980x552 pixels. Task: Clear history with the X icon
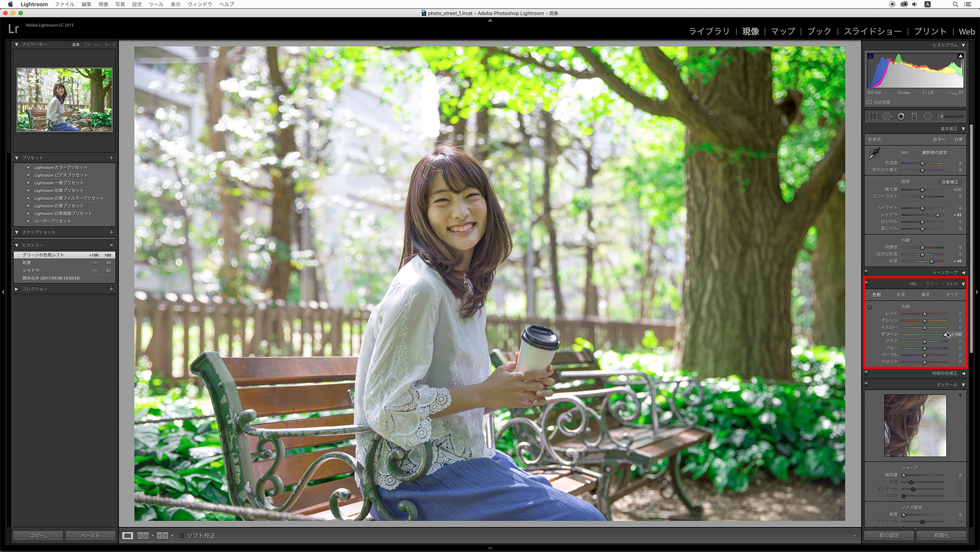[111, 245]
